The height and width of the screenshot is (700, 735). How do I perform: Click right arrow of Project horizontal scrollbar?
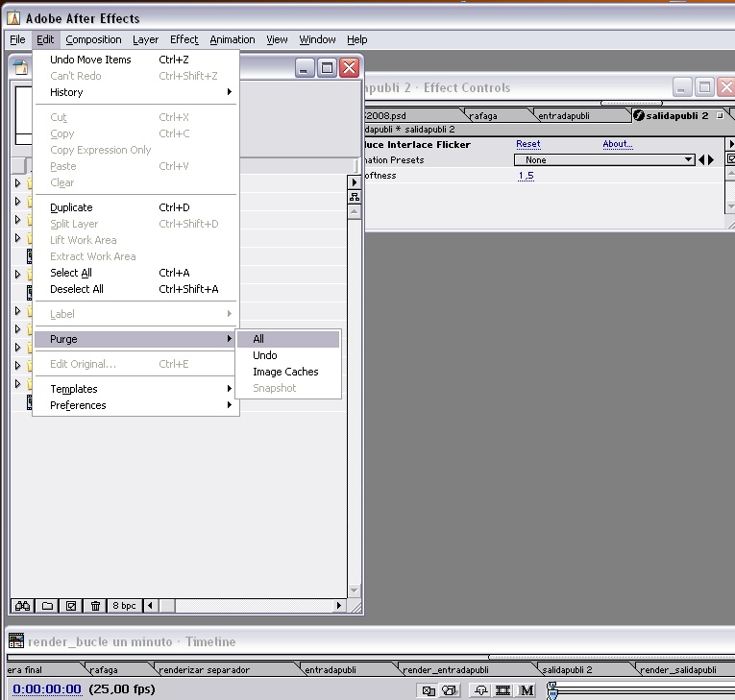[x=339, y=606]
